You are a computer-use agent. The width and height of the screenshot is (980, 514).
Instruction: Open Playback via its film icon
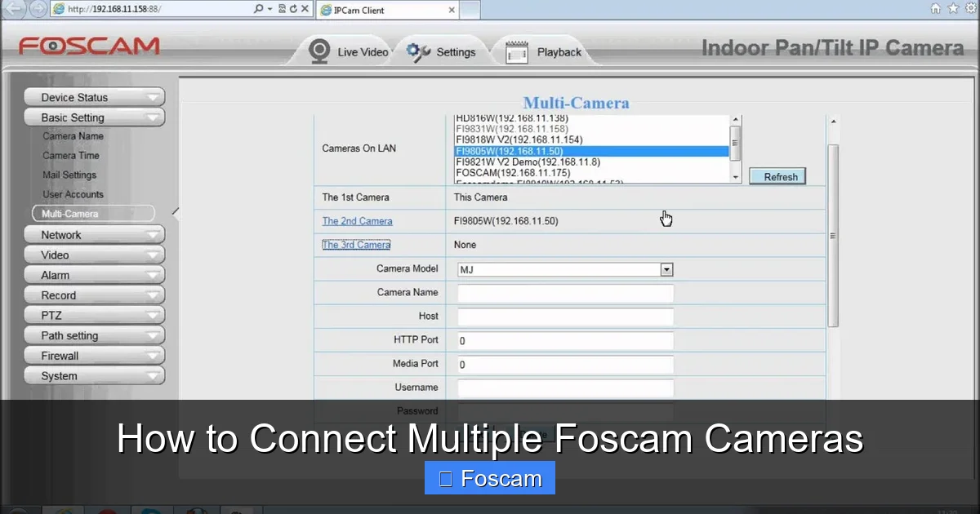point(515,50)
